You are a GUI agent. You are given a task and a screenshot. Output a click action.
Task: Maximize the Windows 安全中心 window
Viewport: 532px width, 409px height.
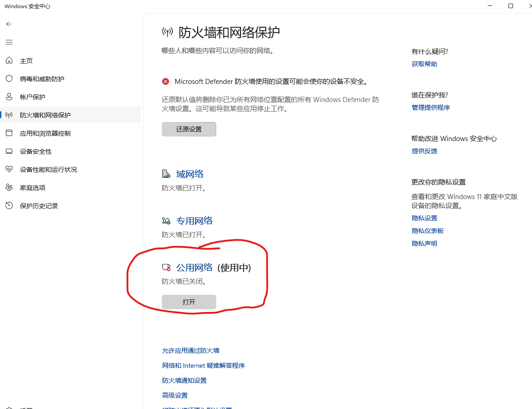coord(510,6)
